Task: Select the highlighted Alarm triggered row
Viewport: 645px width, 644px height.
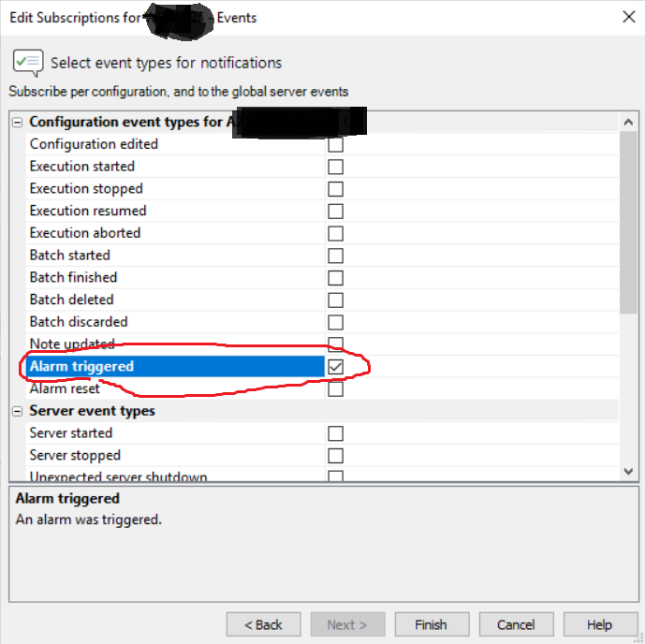Action: pyautogui.click(x=322, y=366)
